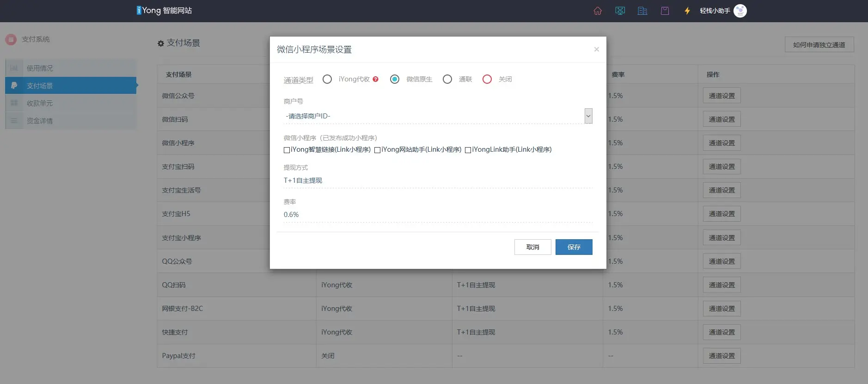Image resolution: width=868 pixels, height=384 pixels.
Task: Click the building icon in top bar
Action: [642, 11]
